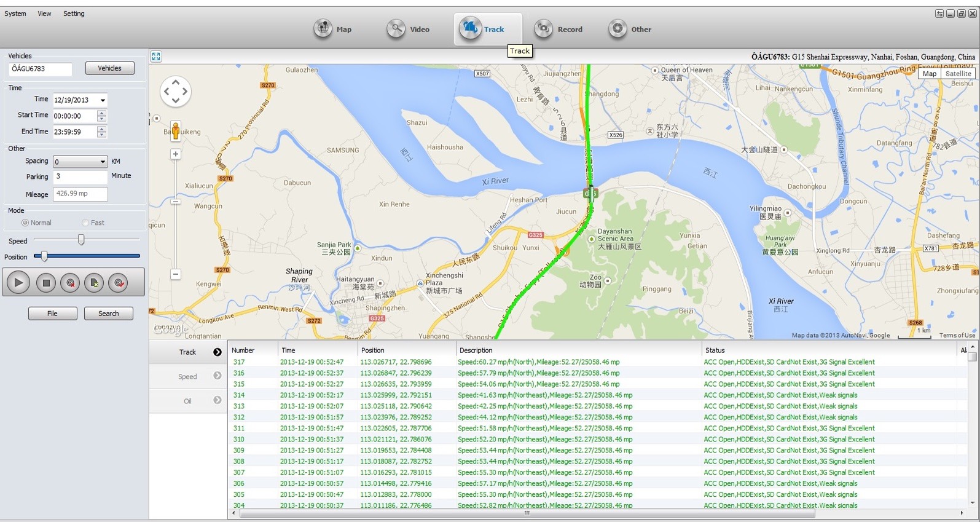Click the Search button

tap(109, 314)
